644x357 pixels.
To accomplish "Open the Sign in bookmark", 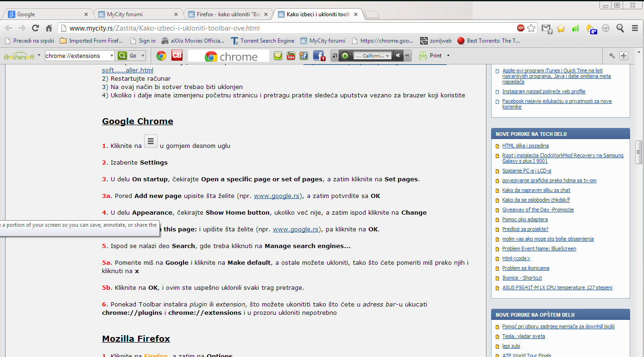I will (143, 41).
